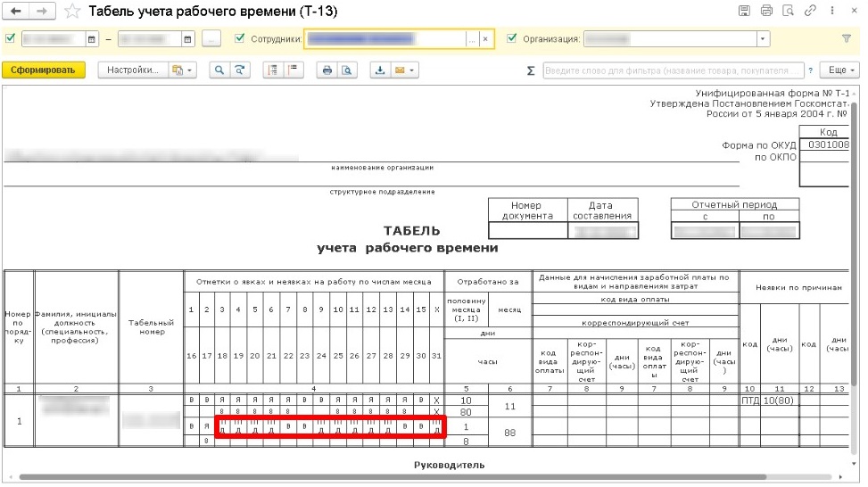Click the collapse all groups icon

[293, 70]
